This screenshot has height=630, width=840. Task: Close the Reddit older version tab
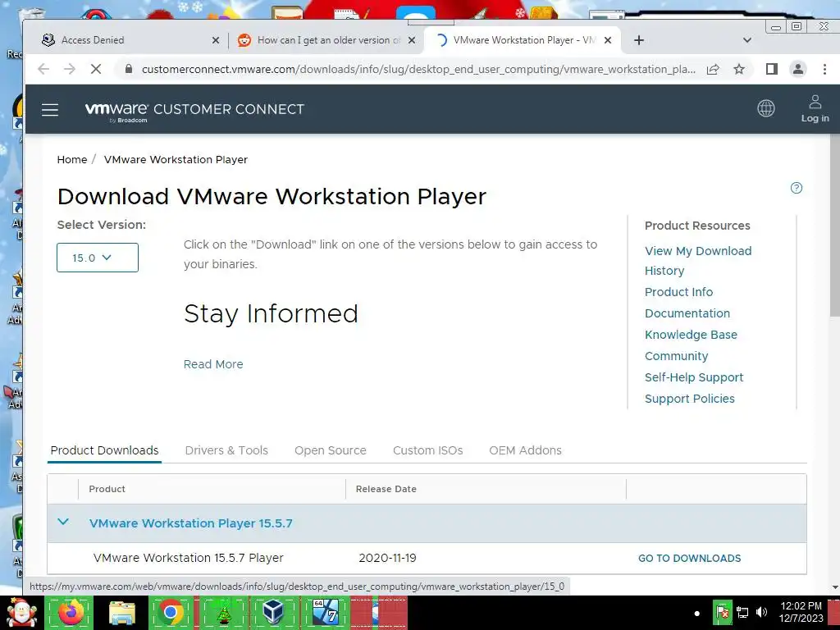[412, 40]
